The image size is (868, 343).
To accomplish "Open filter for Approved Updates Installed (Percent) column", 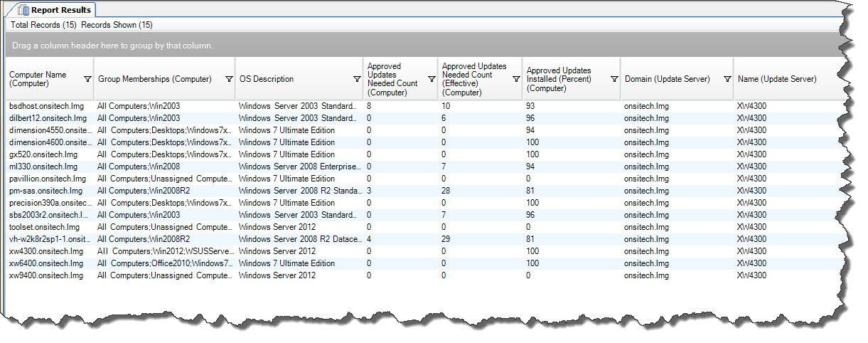I will coord(614,79).
